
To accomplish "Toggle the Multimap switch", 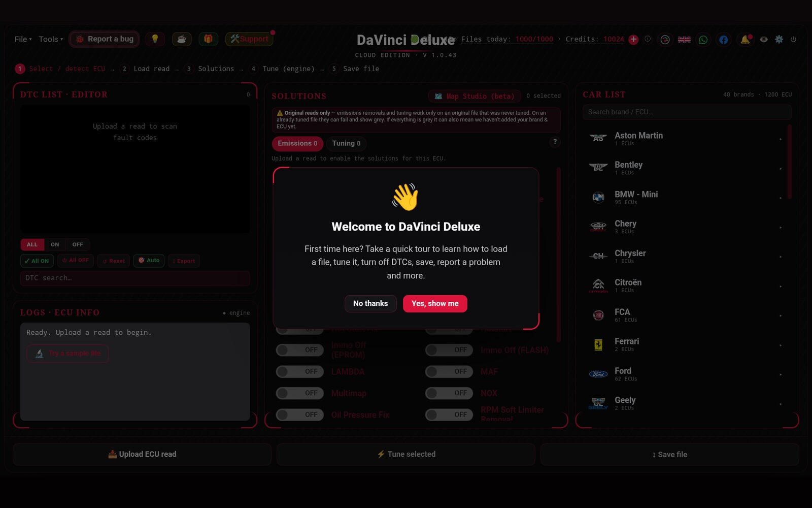I will [300, 393].
